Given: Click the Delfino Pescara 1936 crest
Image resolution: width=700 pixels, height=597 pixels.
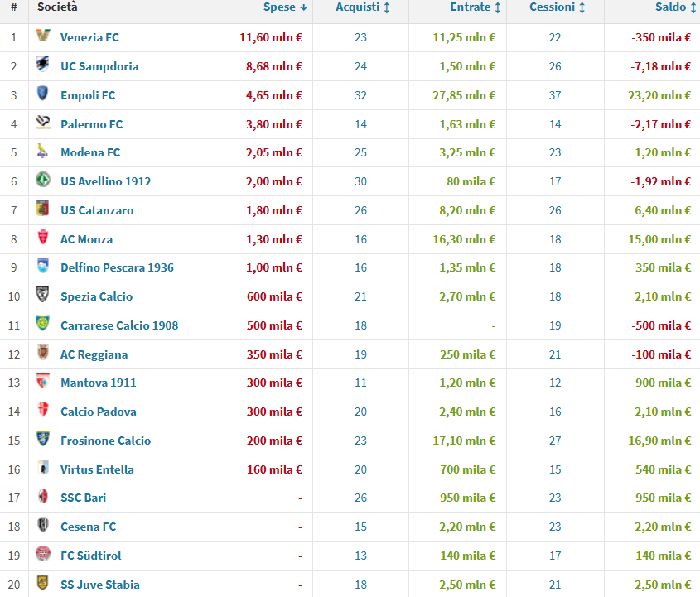Looking at the screenshot, I should coord(43,266).
